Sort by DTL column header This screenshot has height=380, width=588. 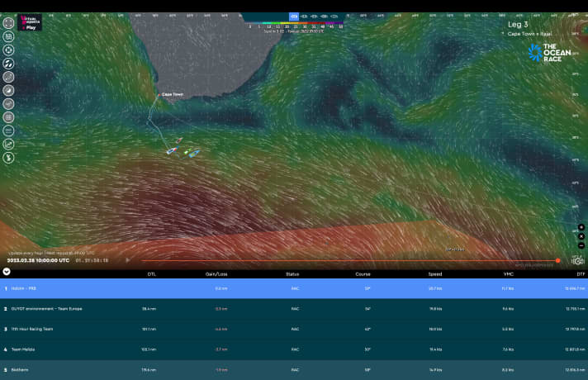pyautogui.click(x=151, y=274)
